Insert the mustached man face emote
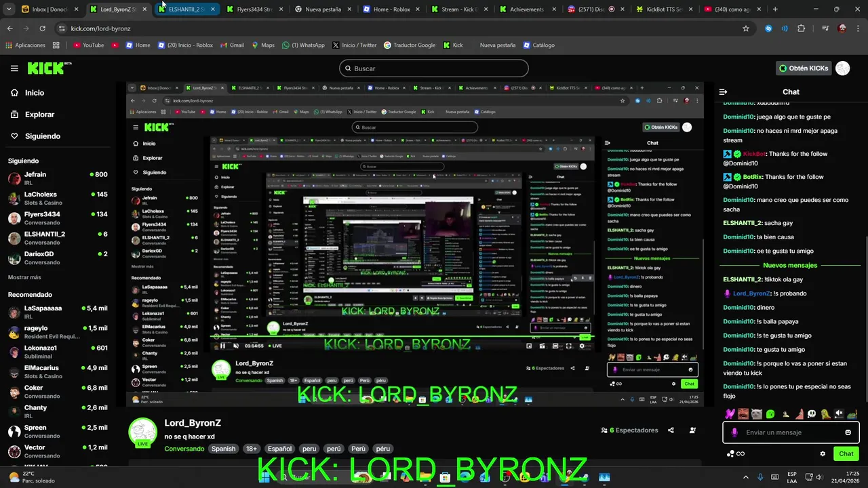868x488 pixels. [x=743, y=414]
